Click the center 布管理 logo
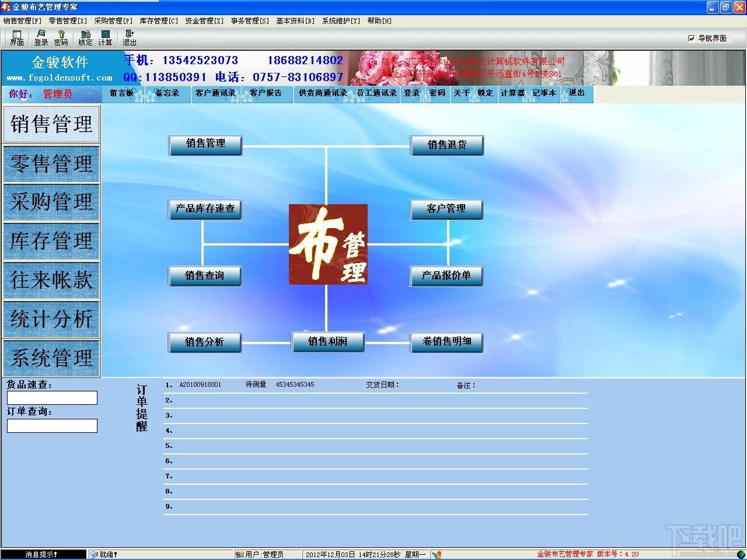The height and width of the screenshot is (560, 747). click(328, 244)
